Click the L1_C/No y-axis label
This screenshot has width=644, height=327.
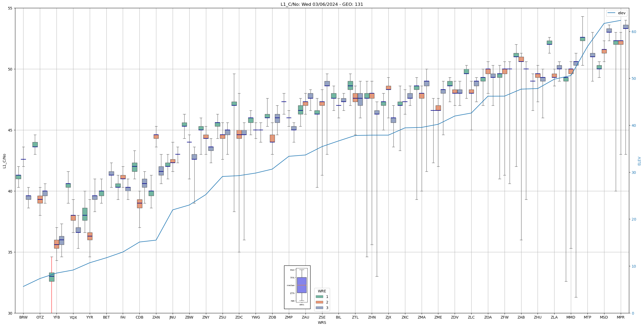click(x=4, y=161)
